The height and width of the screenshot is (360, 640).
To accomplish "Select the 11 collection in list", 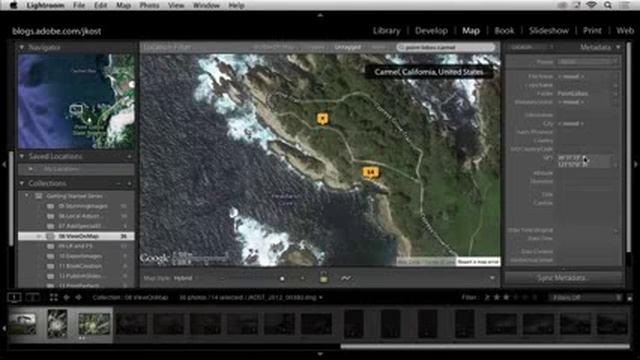I will click(76, 266).
